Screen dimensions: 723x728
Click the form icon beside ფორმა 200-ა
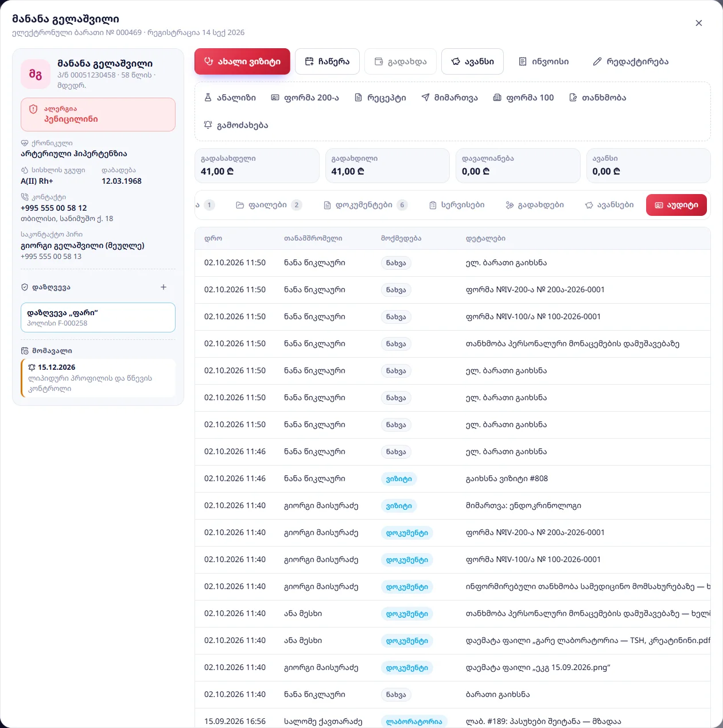[x=275, y=98]
